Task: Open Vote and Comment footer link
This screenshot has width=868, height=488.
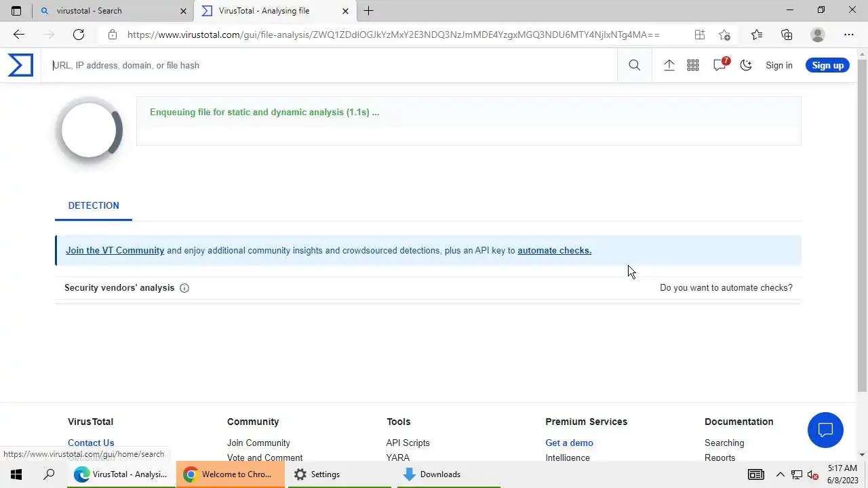Action: point(264,457)
